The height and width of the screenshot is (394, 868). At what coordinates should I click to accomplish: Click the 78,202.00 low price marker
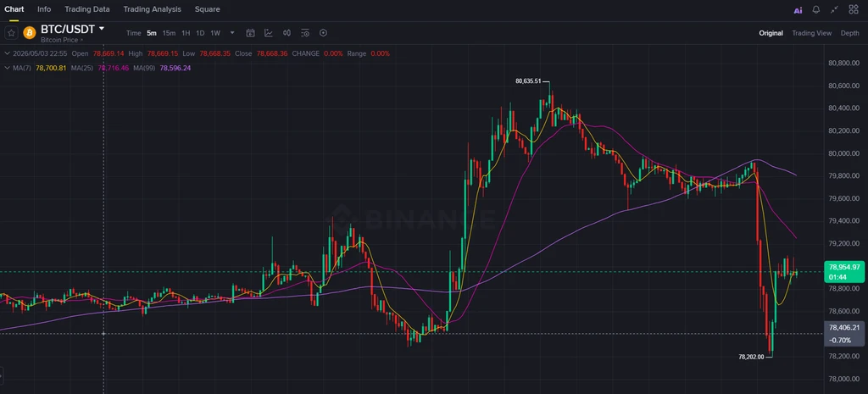(751, 357)
